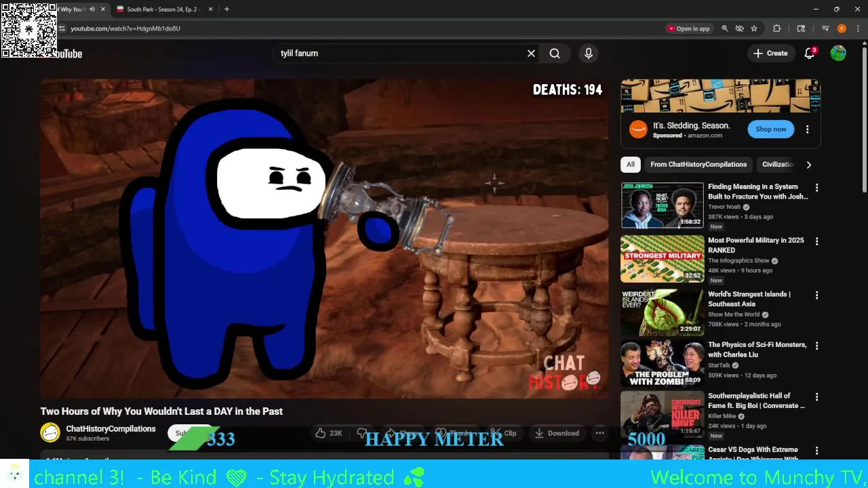Select the From ChatHistoryCompilations chip
The height and width of the screenshot is (488, 868).
point(698,165)
